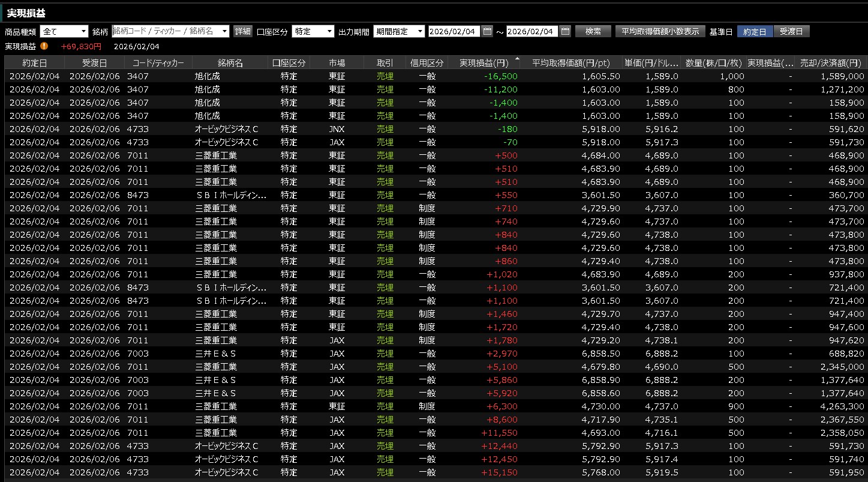
Task: Expand the 出力期間 period dropdown
Action: 419,32
